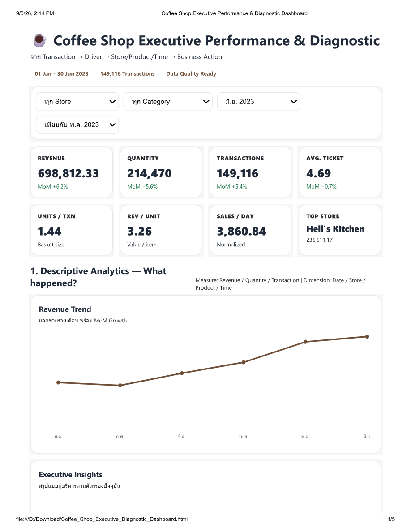
Task: Click the MoM +5.4% transactions change
Action: (232, 187)
